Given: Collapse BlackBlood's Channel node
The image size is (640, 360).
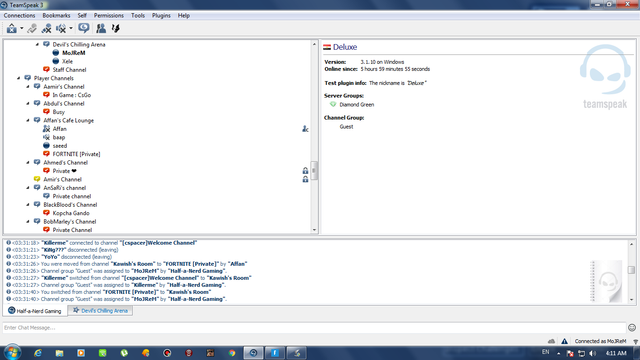Looking at the screenshot, I should click(x=28, y=204).
